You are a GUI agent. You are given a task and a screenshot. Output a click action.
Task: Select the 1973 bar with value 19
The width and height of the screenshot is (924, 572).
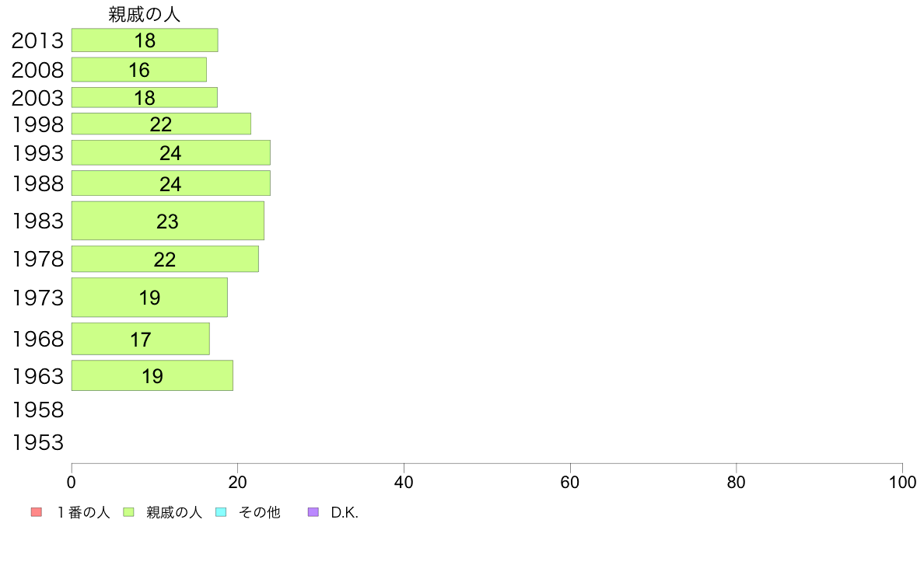click(x=149, y=298)
